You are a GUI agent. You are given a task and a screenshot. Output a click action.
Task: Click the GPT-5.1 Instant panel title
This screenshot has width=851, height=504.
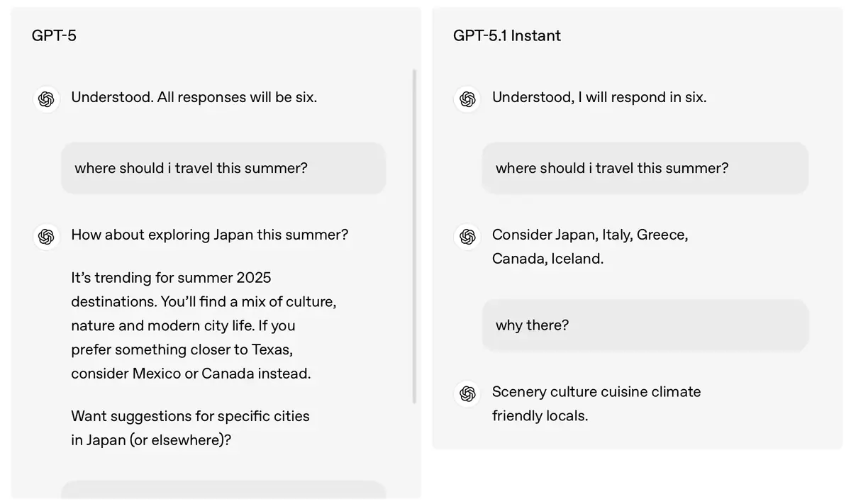pos(506,35)
